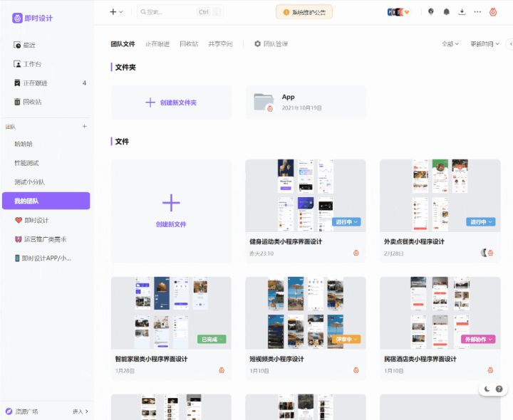Click the 外卖点餐类小程序设计 title

pyautogui.click(x=414, y=241)
